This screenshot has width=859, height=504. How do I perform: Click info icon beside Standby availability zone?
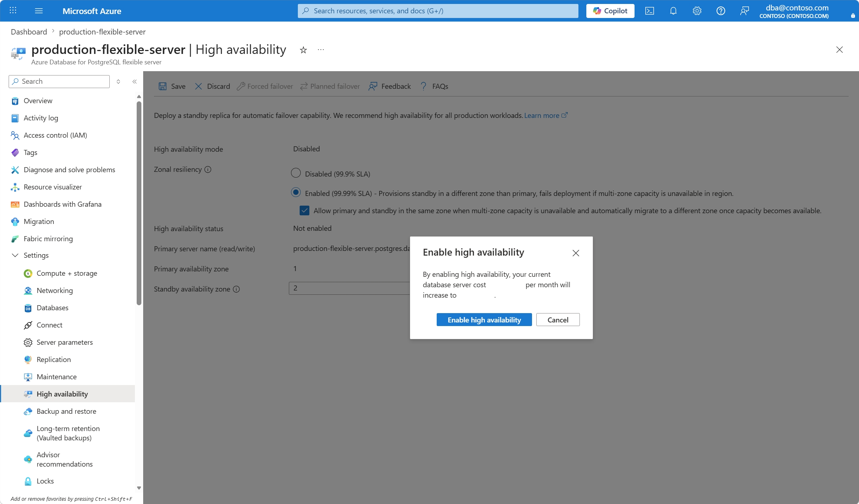[x=236, y=289]
